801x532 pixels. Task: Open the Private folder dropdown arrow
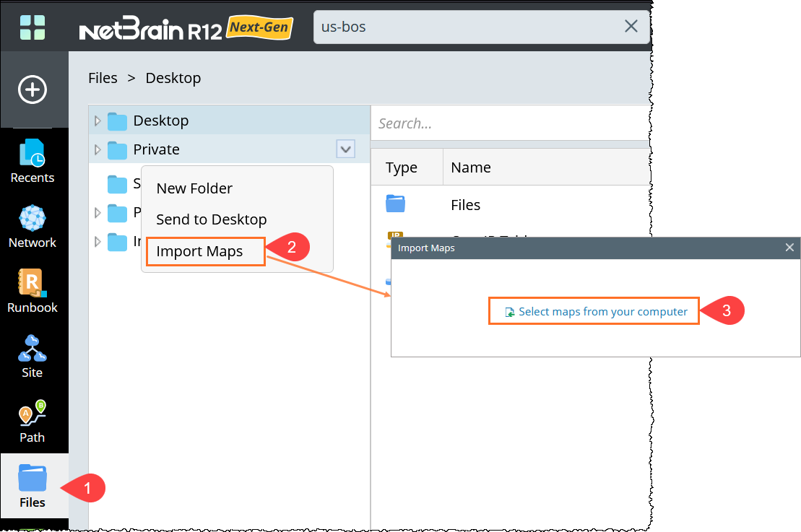click(345, 149)
